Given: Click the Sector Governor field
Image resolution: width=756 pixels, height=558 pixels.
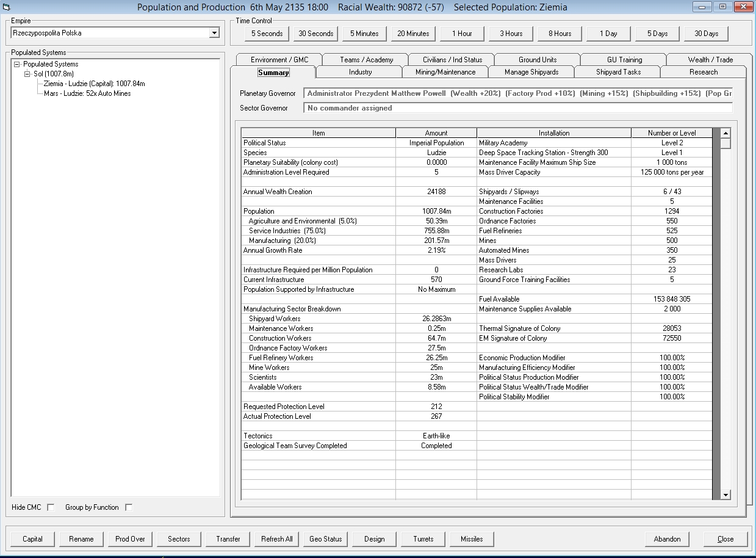Looking at the screenshot, I should coord(517,108).
